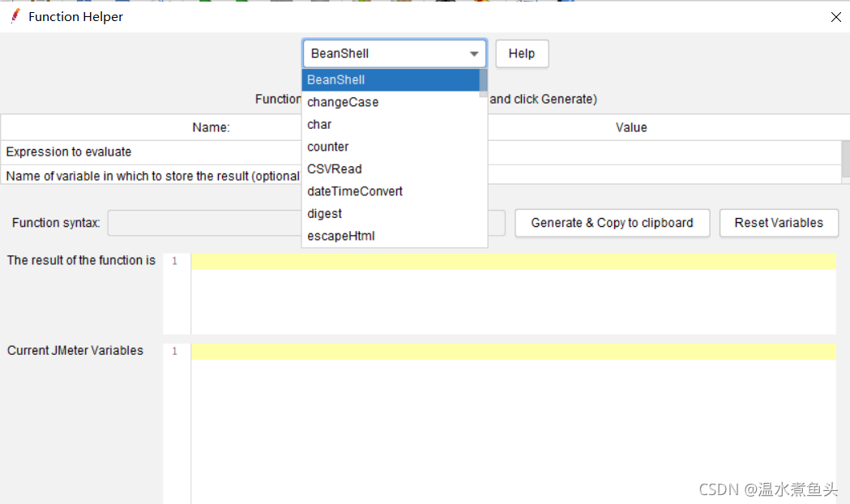Open the BeanShell function combo box
The width and height of the screenshot is (850, 504).
tap(394, 53)
